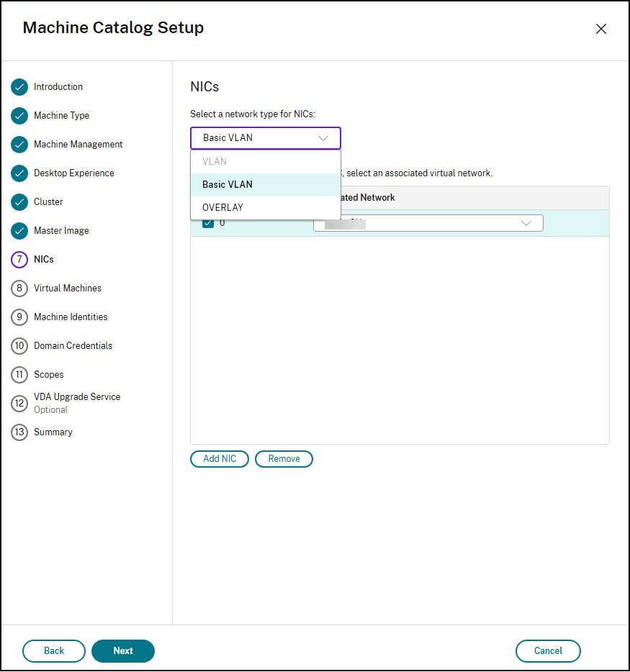
Task: Uncheck the NIC 0 checkbox
Action: point(207,223)
